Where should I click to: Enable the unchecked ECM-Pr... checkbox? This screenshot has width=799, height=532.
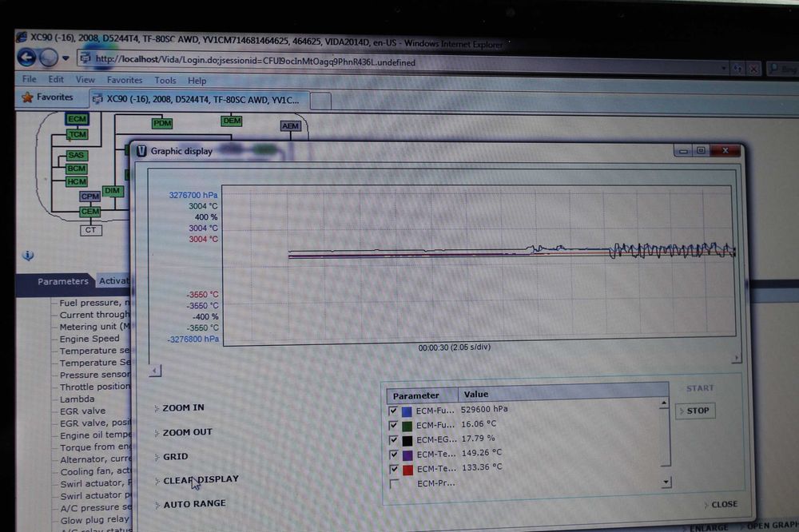[394, 483]
